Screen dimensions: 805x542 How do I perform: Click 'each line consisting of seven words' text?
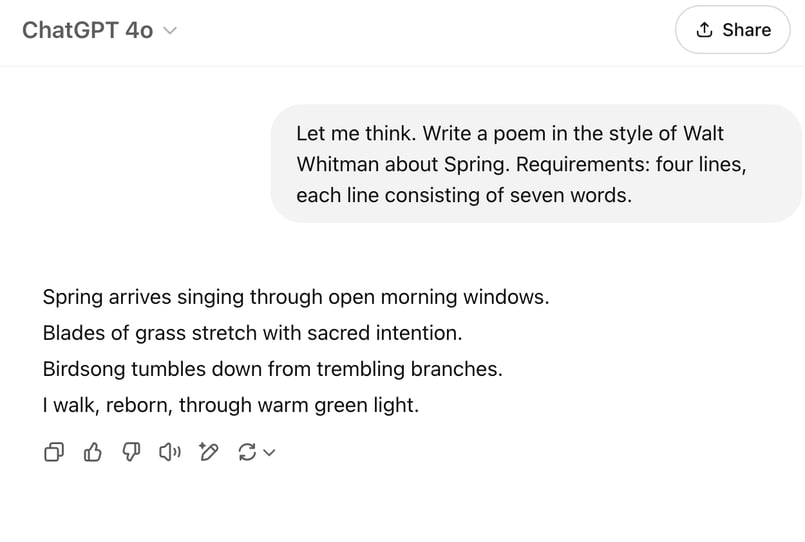tap(464, 196)
